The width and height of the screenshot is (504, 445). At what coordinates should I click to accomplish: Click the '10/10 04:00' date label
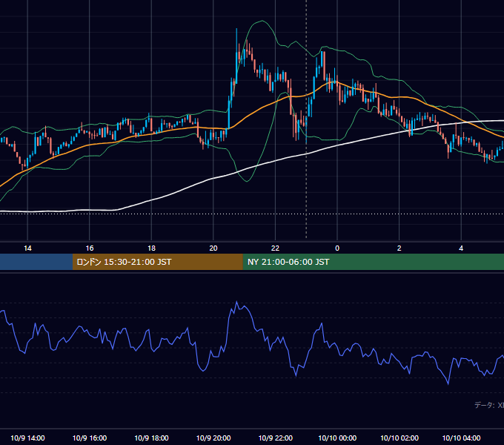(x=461, y=438)
